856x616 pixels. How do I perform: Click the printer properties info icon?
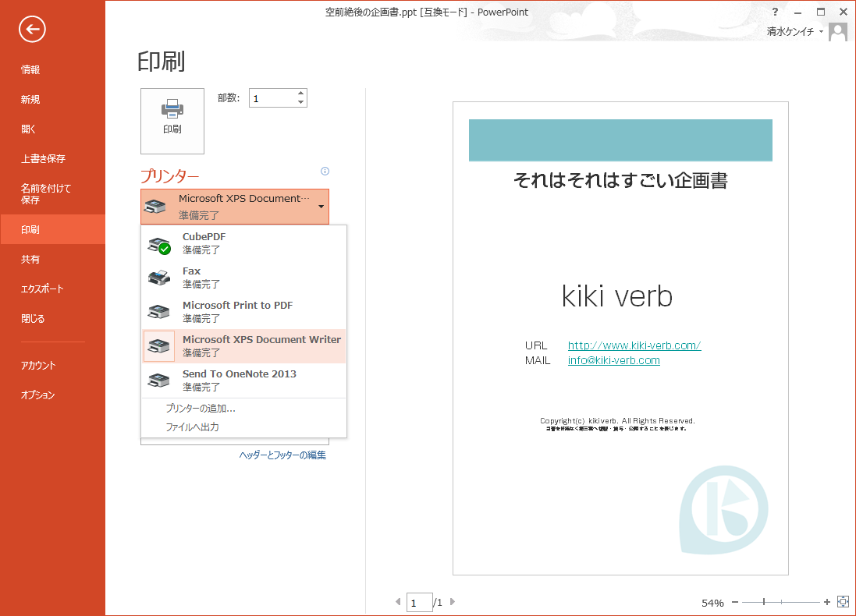325,172
